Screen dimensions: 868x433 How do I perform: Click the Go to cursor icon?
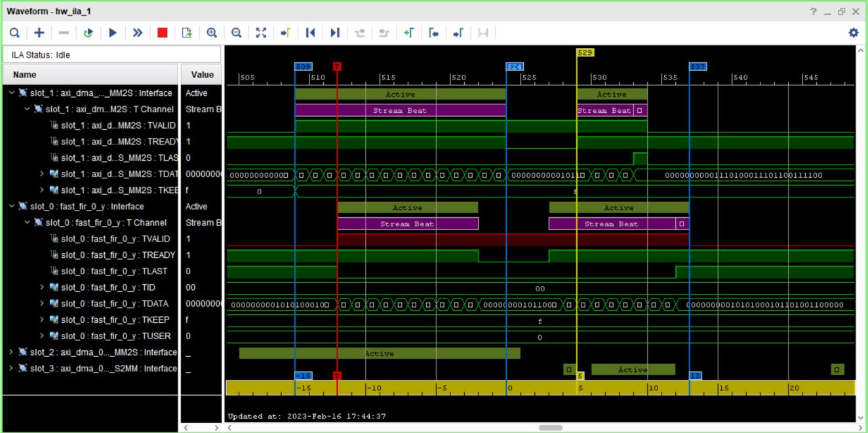pyautogui.click(x=285, y=32)
